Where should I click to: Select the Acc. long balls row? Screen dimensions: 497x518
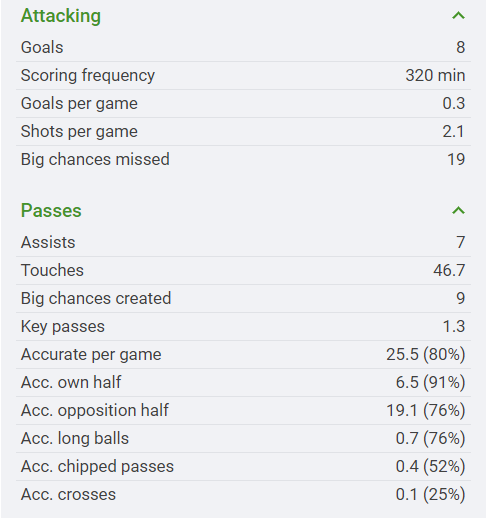click(243, 438)
